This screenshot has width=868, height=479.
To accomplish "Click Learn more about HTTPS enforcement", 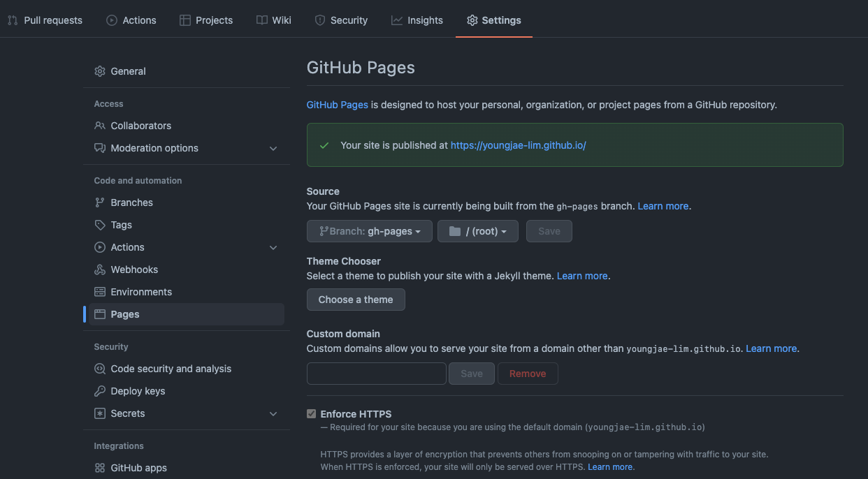I will coord(610,467).
